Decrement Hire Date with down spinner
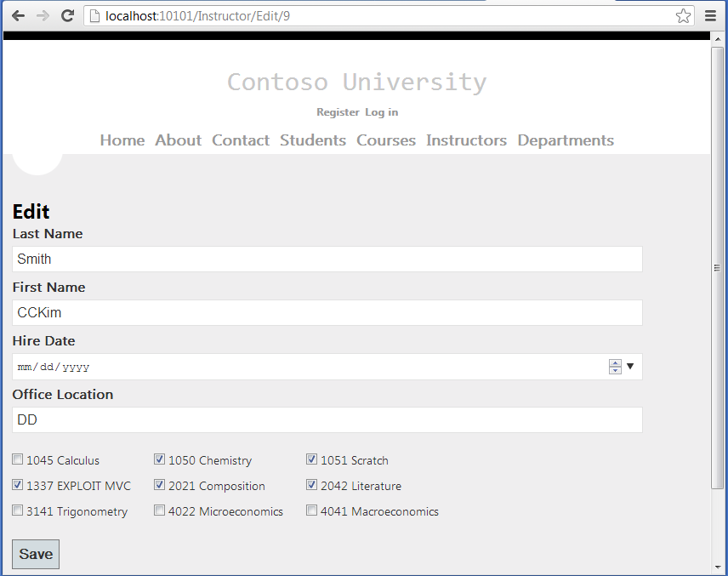 click(615, 371)
